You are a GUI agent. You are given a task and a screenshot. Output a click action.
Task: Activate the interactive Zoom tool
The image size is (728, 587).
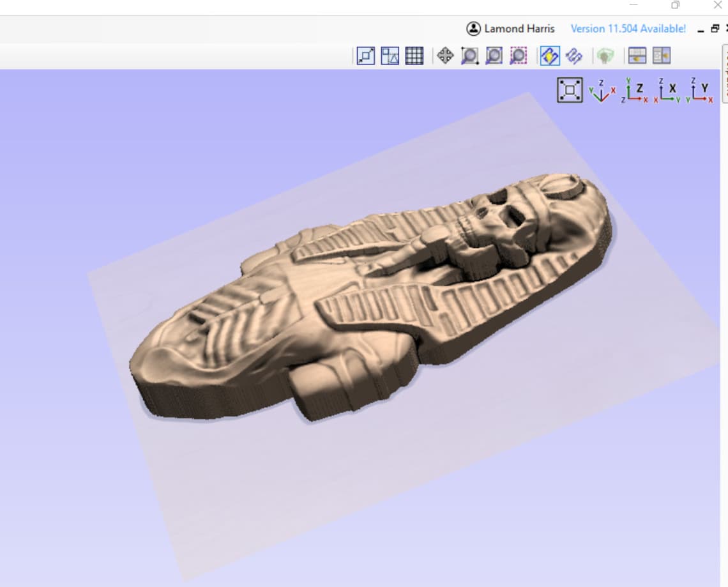pyautogui.click(x=469, y=56)
